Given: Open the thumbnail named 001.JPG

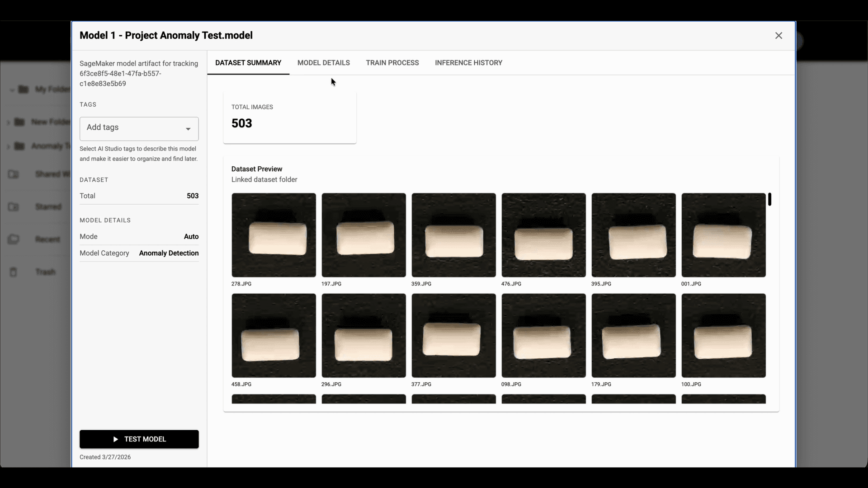Looking at the screenshot, I should pyautogui.click(x=723, y=235).
